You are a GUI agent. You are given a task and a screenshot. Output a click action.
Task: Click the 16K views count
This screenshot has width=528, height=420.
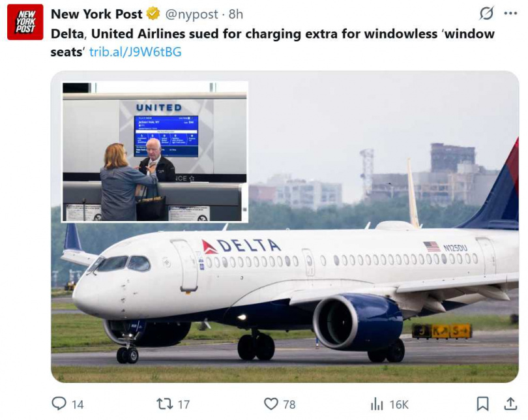coord(399,404)
